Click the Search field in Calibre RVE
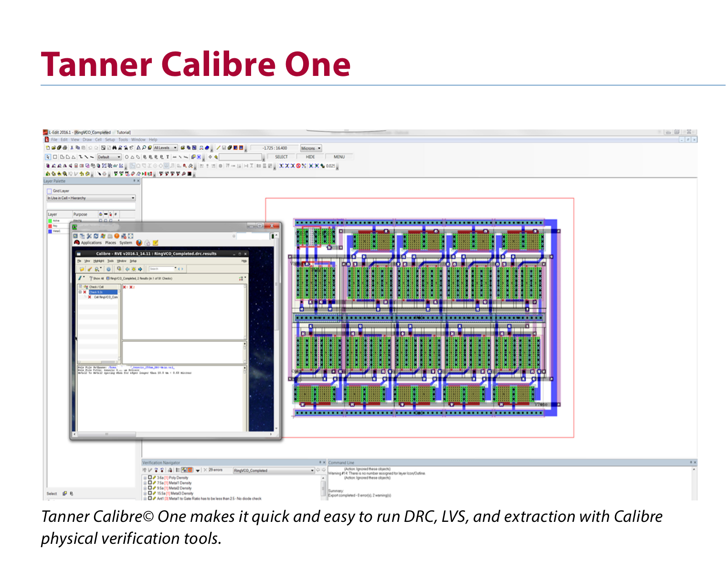 pos(161,269)
